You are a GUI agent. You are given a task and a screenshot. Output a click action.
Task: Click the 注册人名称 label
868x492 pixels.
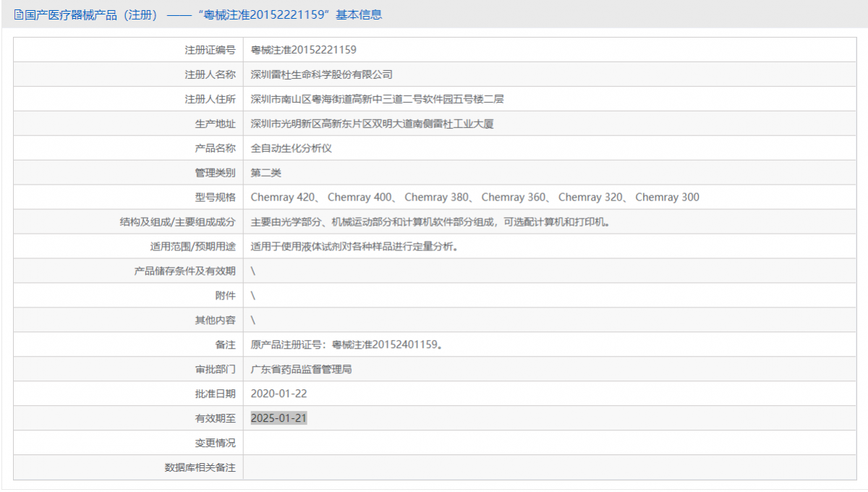210,75
